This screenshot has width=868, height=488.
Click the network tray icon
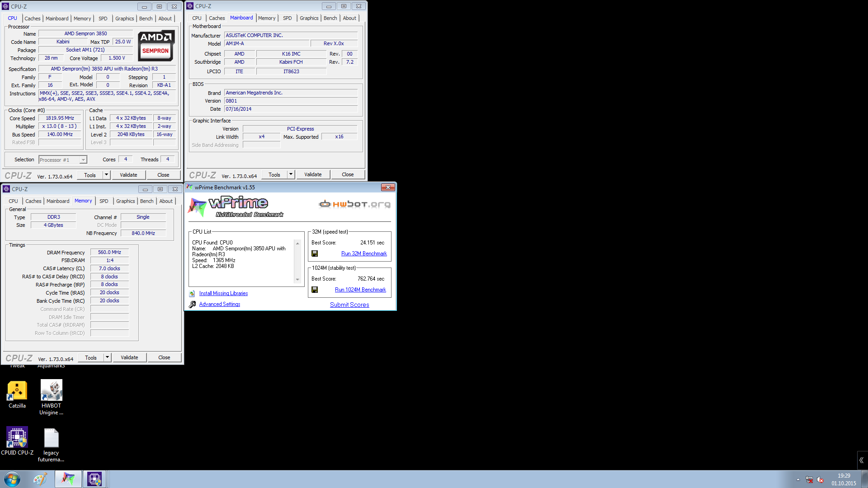tap(809, 479)
